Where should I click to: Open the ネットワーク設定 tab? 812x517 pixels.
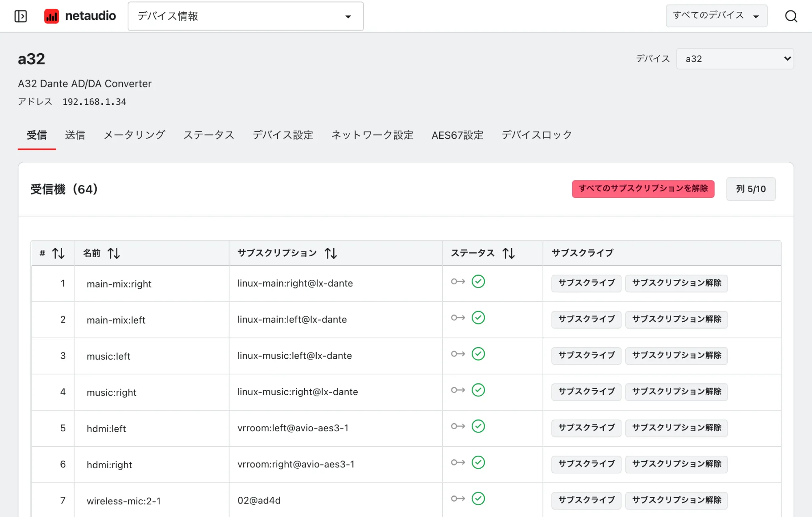372,135
